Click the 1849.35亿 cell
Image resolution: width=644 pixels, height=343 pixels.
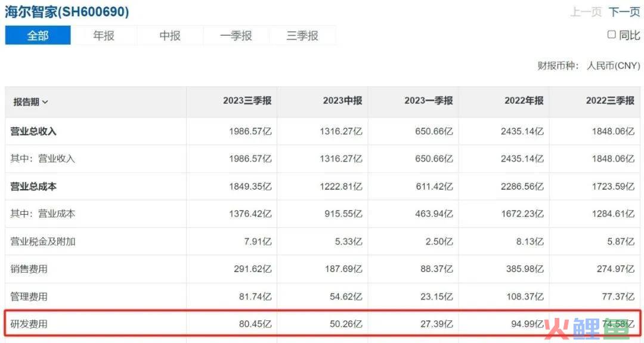tap(250, 187)
